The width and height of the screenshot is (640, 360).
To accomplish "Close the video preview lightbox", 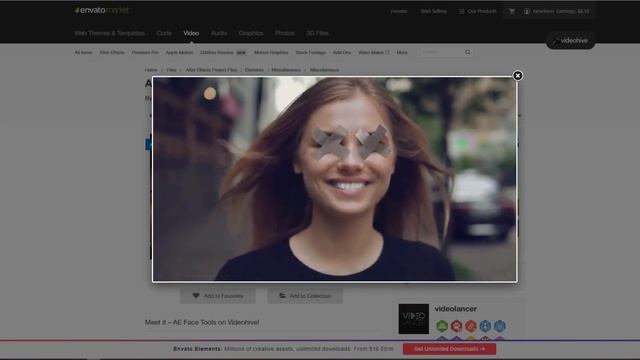I will 518,76.
